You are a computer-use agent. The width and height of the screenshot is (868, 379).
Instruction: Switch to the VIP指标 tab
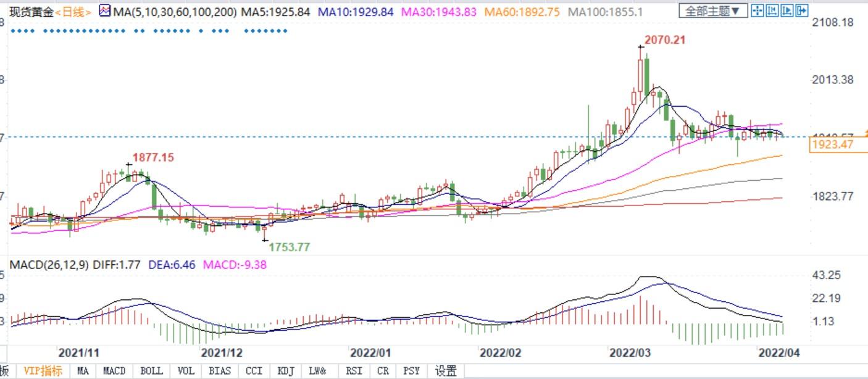coord(43,371)
